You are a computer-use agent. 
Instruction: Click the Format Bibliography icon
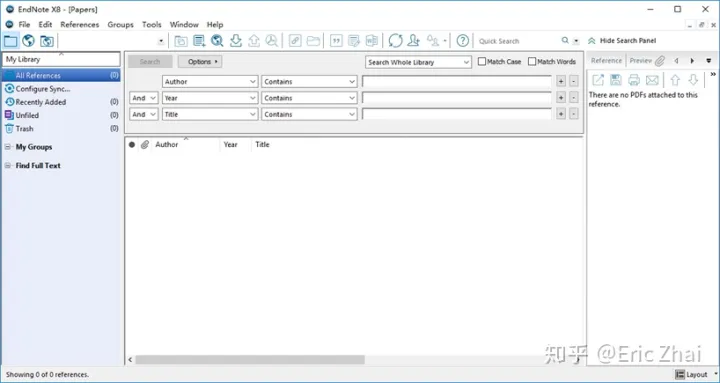[x=354, y=41]
